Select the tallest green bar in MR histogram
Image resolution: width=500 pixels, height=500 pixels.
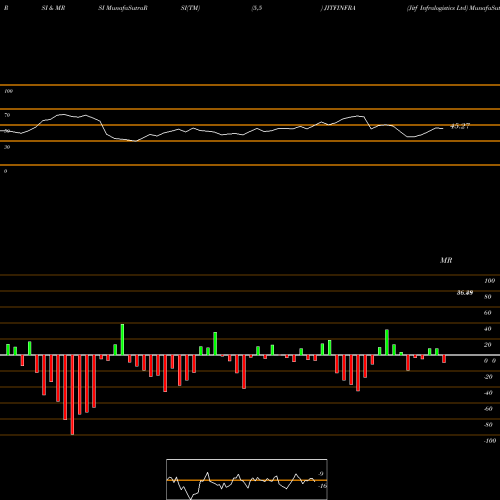[x=122, y=339]
